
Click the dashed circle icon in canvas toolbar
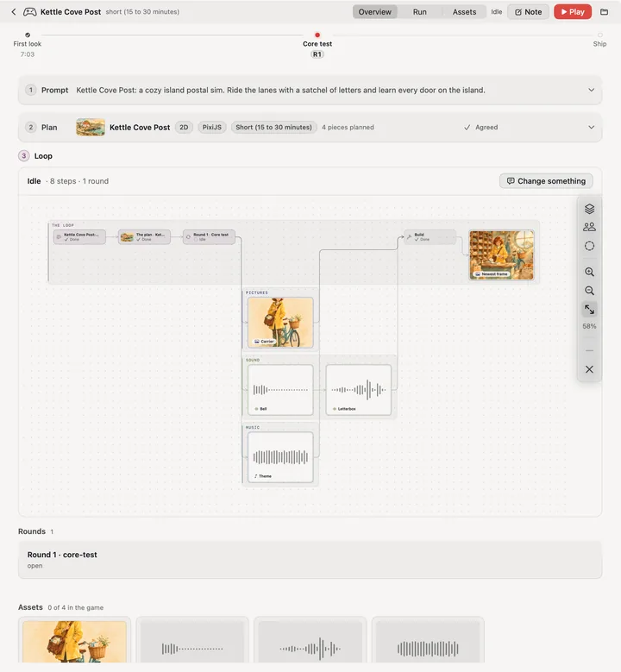coord(589,246)
